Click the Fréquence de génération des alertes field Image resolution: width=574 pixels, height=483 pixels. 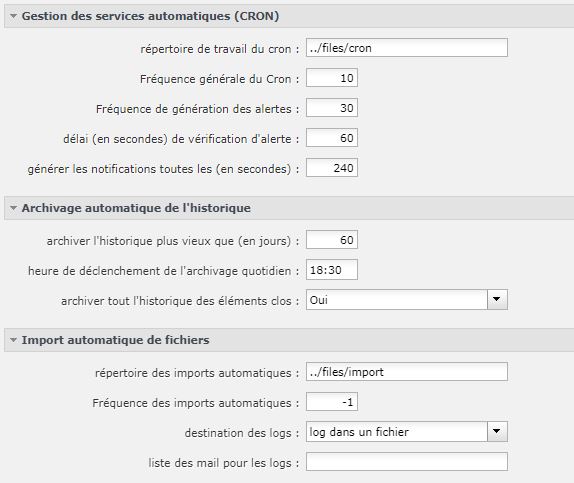pyautogui.click(x=332, y=108)
